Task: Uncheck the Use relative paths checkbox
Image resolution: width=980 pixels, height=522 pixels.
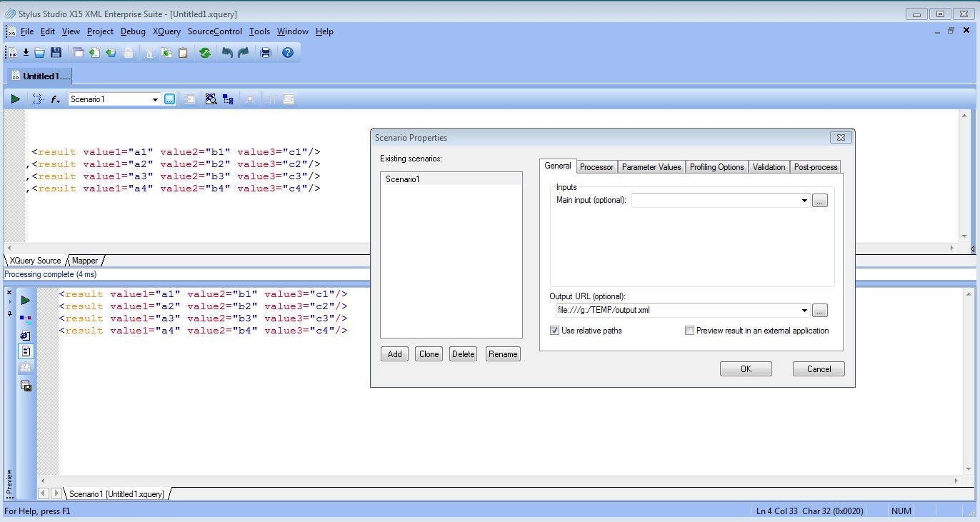Action: click(554, 331)
